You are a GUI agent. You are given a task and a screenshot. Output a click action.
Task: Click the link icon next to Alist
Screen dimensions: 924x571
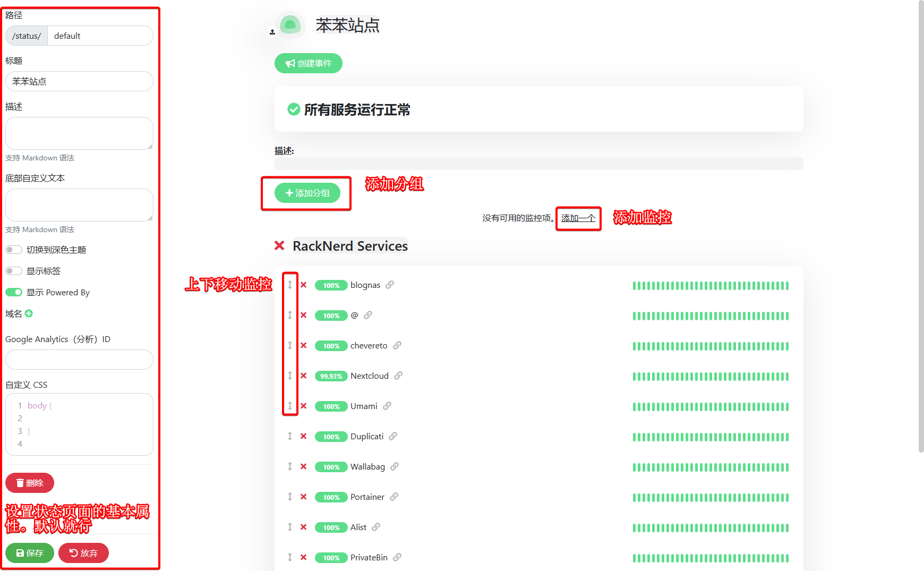(x=376, y=527)
